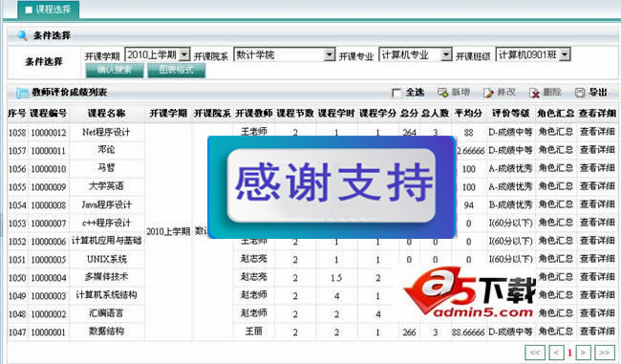Toggle the 全选 select-all checkbox
The width and height of the screenshot is (621, 364).
point(396,93)
